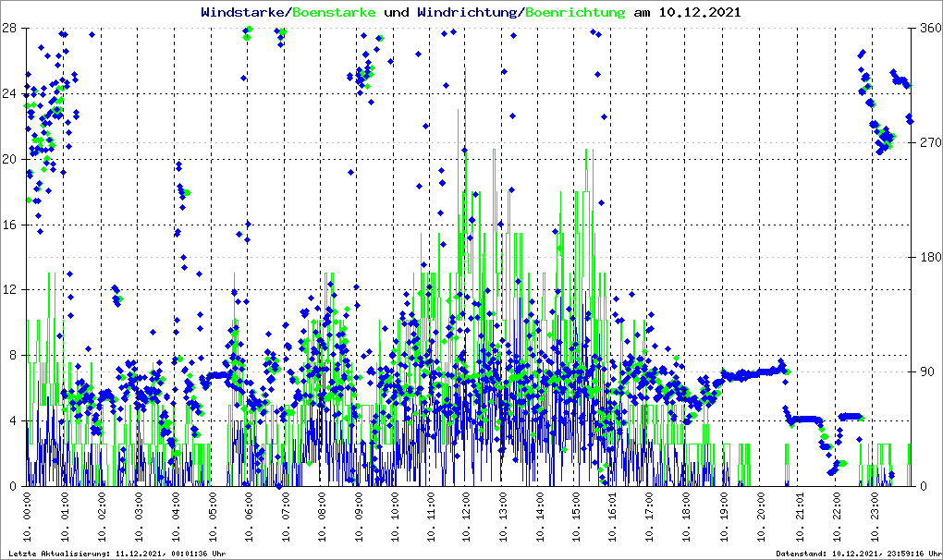The height and width of the screenshot is (560, 943).
Task: Click the 'Datenstand' footer timestamp
Action: [x=859, y=554]
